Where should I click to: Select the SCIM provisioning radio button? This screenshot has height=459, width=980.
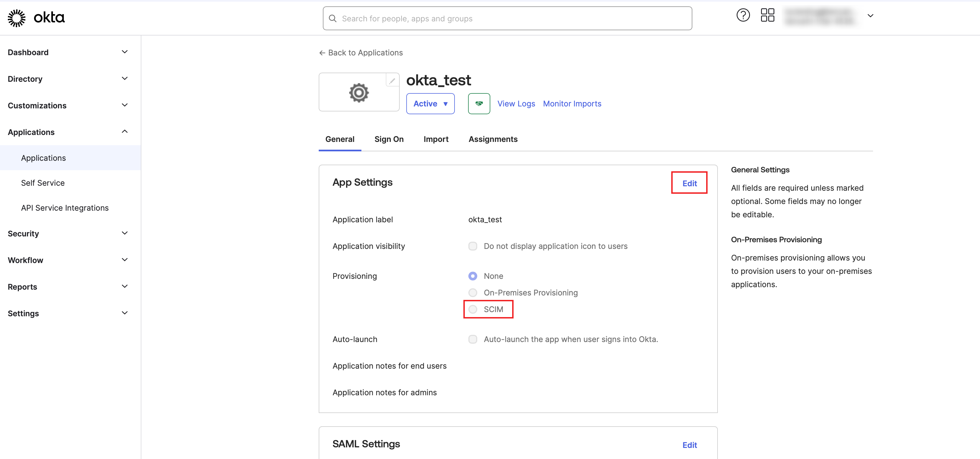tap(473, 309)
